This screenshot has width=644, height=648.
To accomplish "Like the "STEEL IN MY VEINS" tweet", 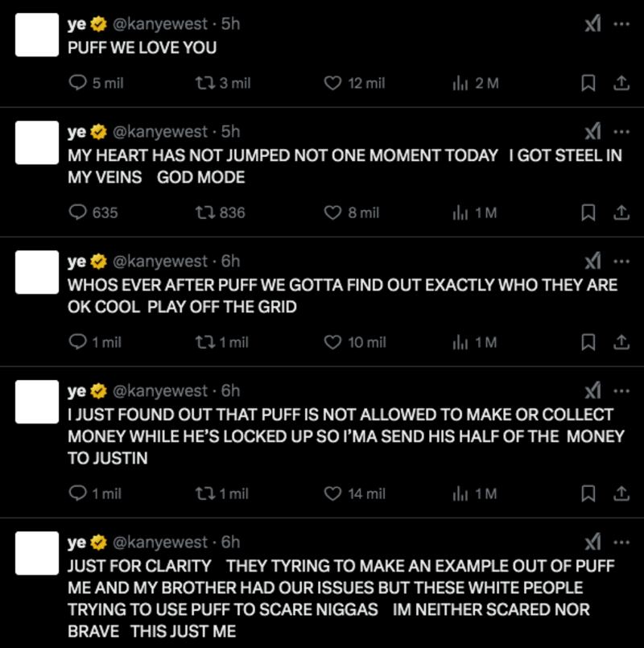I will click(333, 213).
